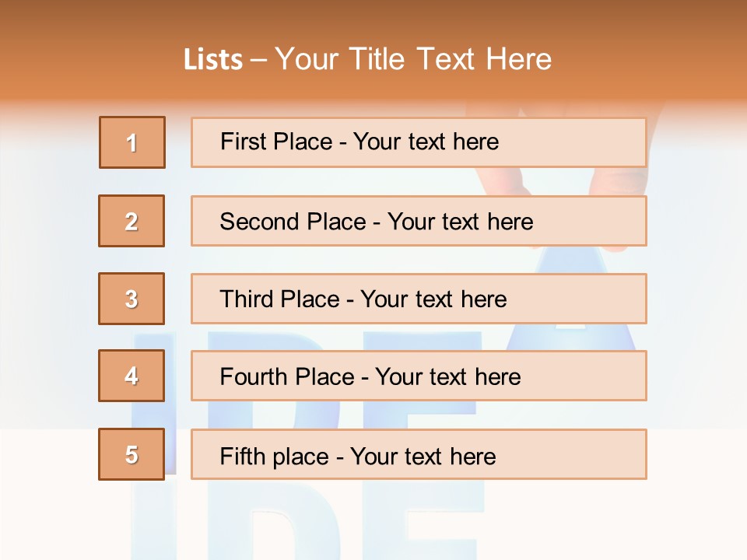The width and height of the screenshot is (747, 560).
Task: Click the number 5 box
Action: pos(132,454)
